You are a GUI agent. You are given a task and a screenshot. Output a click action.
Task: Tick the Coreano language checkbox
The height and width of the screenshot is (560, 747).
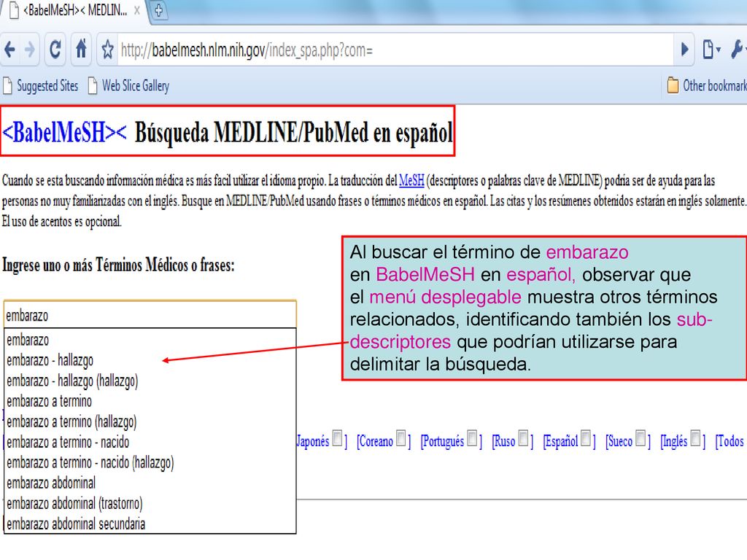[402, 438]
